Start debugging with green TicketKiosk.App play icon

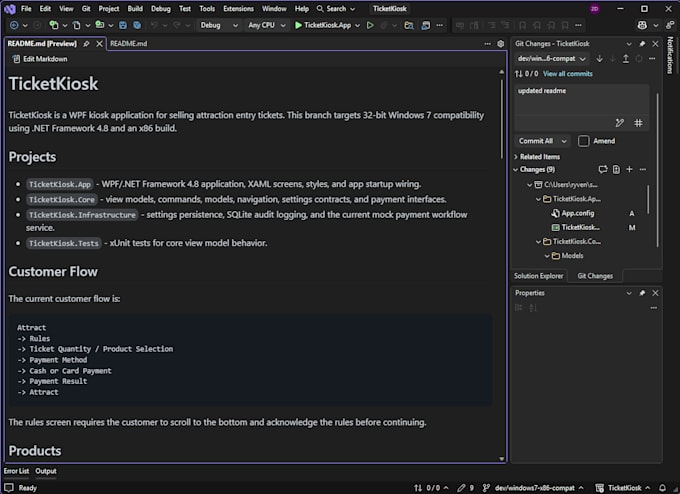(x=298, y=25)
